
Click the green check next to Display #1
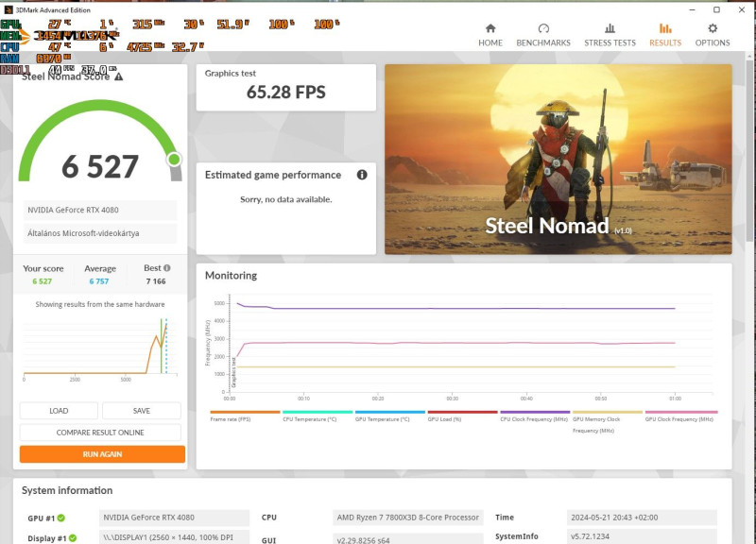click(x=73, y=537)
